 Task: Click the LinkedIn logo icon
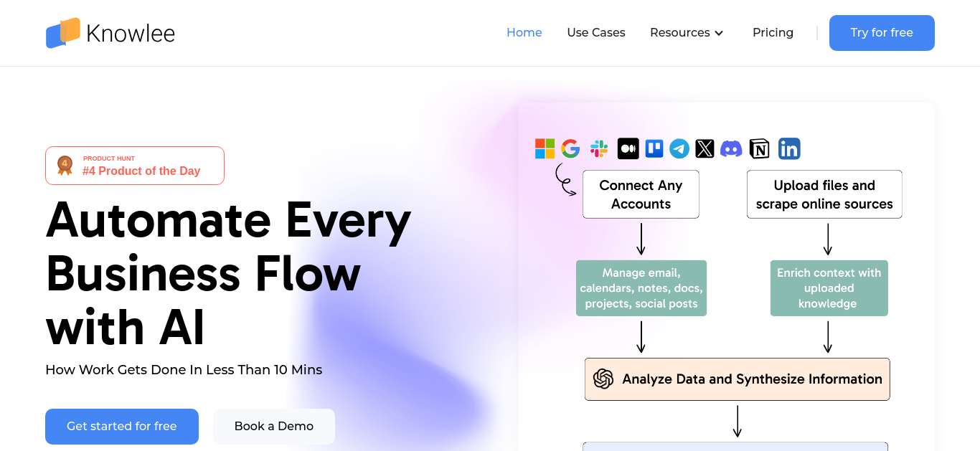click(789, 148)
